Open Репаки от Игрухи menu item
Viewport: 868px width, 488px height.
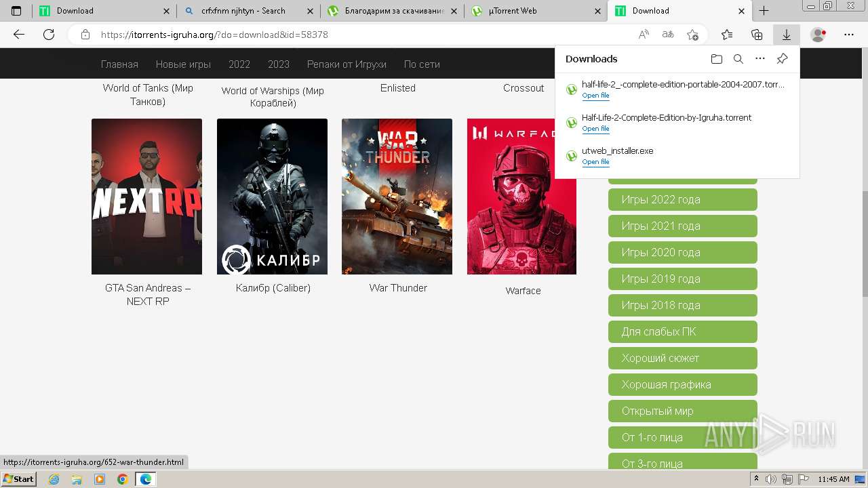(x=347, y=64)
